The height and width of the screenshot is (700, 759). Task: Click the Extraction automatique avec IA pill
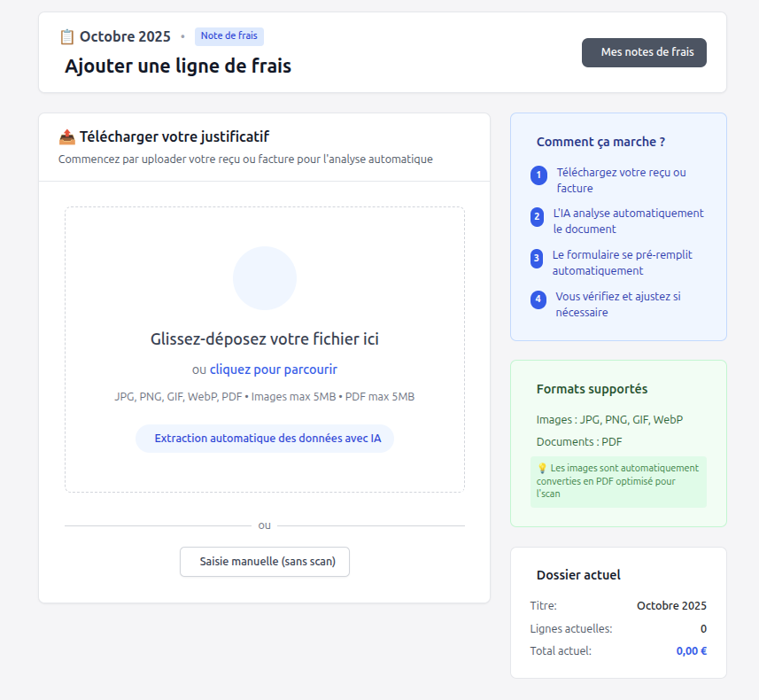tap(265, 439)
